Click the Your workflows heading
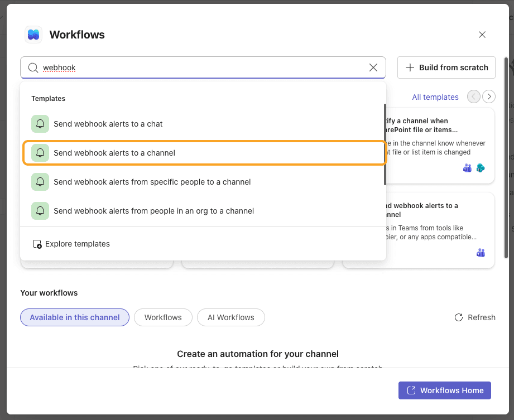 [49, 293]
